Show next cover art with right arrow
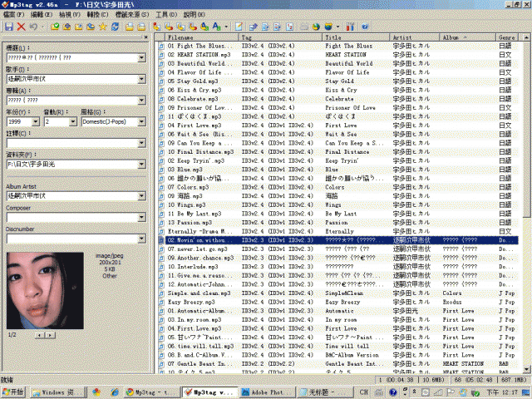Viewport: 532px width, 399px height. click(x=50, y=335)
